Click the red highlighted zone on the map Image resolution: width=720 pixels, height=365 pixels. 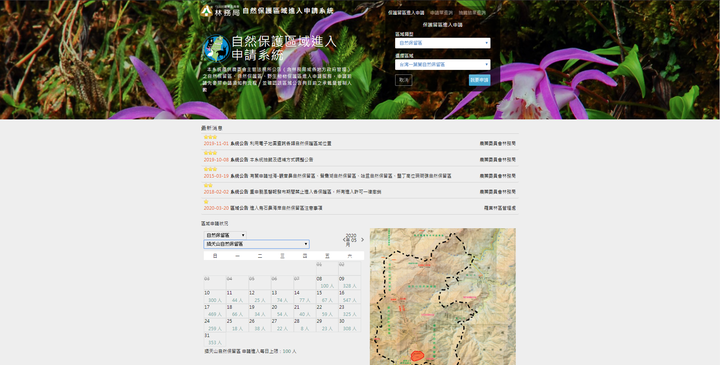pyautogui.click(x=417, y=355)
